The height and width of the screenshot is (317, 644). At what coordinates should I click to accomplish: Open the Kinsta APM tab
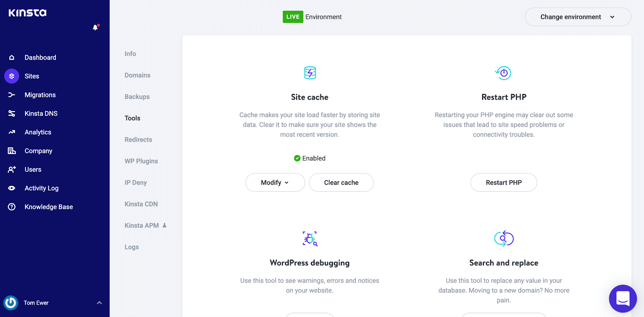(x=142, y=226)
